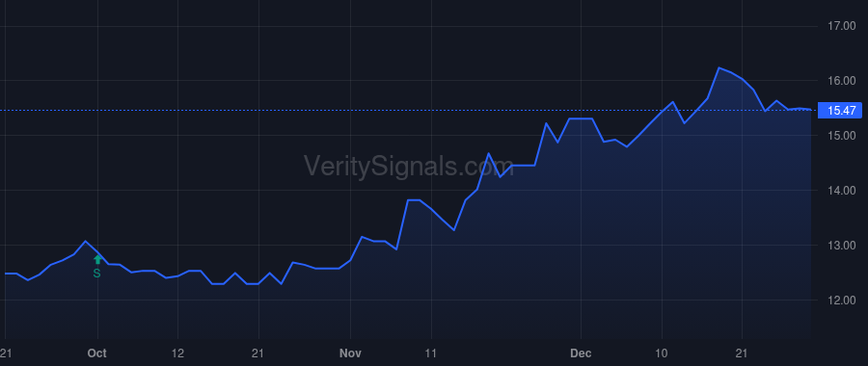Viewport: 868px width, 366px height.
Task: Click the blue 15.47 current price tag
Action: (840, 111)
